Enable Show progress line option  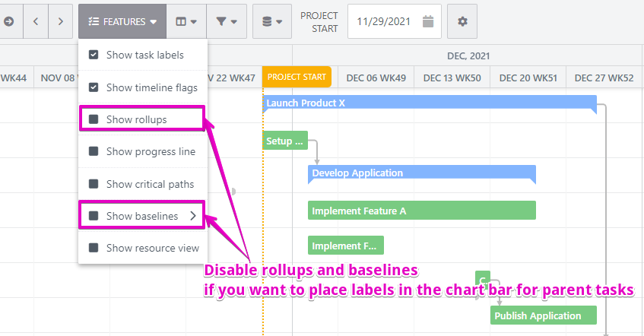click(94, 151)
